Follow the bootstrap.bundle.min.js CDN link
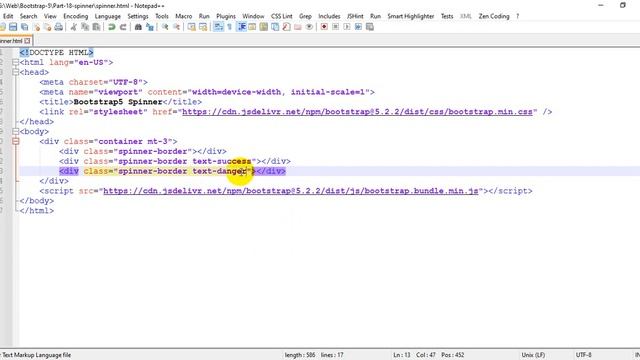640x360 pixels. coord(291,191)
